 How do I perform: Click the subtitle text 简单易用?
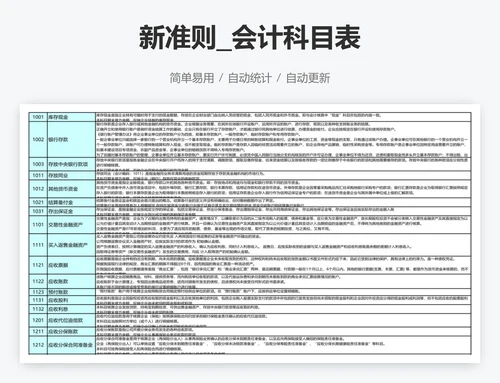192,78
